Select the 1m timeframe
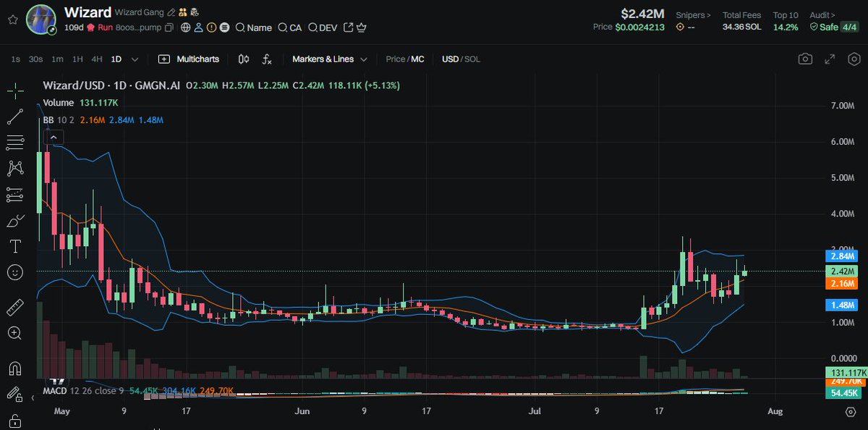 coord(57,59)
